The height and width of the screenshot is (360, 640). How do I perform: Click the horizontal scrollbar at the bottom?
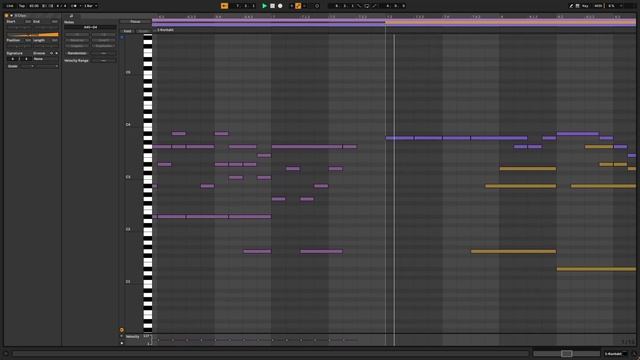[271, 354]
